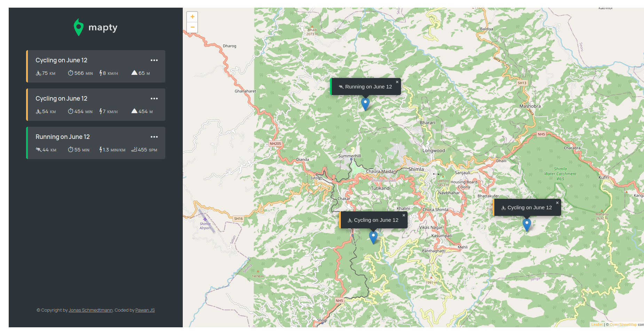Click the map marker near Mahasu cycling popup

coord(527,225)
